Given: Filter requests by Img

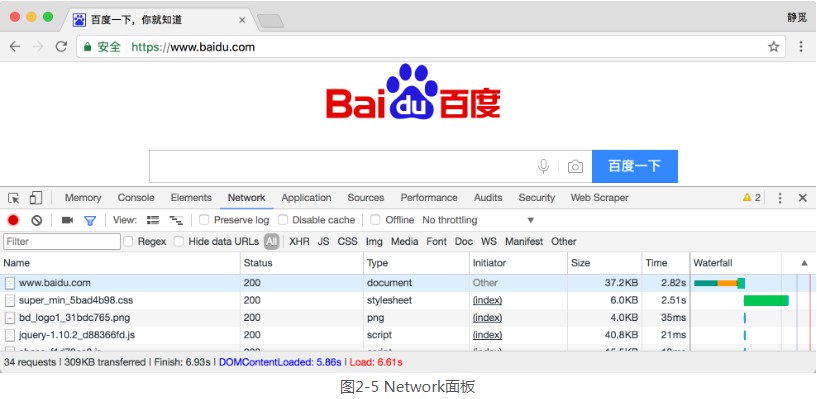Looking at the screenshot, I should tap(374, 242).
